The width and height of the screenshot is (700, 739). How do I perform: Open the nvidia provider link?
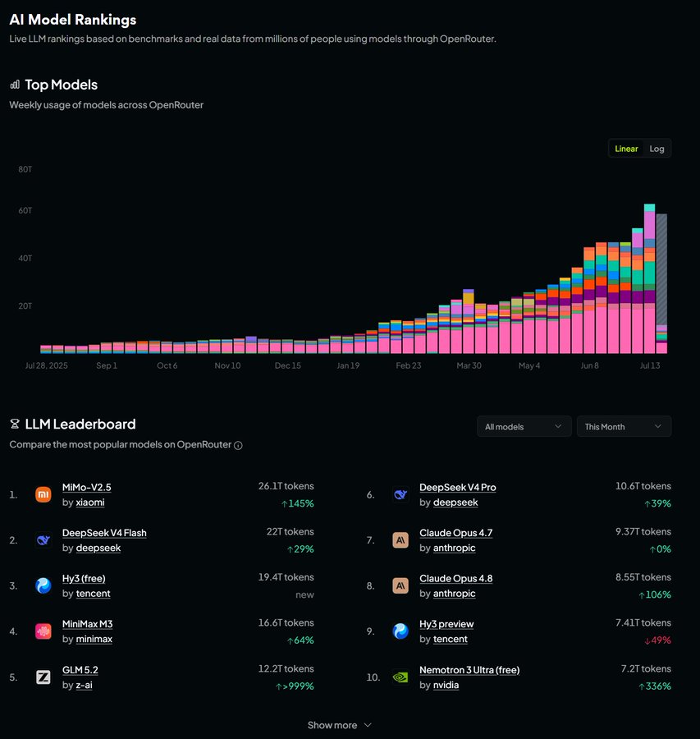coord(446,686)
